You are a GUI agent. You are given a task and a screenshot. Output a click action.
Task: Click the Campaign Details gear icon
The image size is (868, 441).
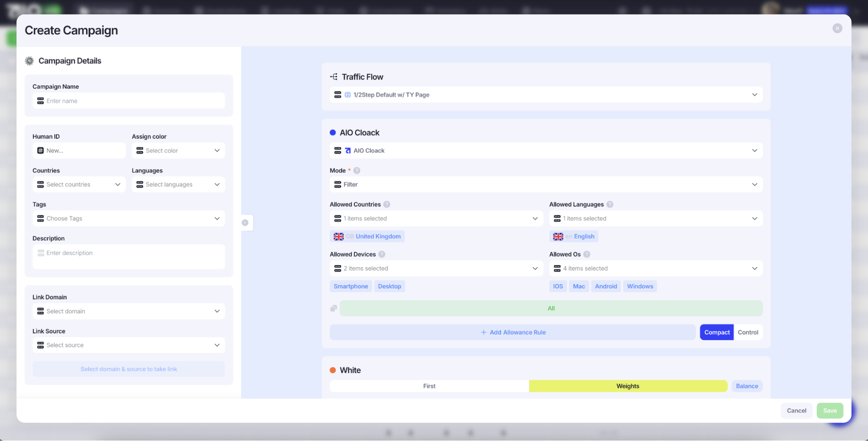tap(30, 61)
